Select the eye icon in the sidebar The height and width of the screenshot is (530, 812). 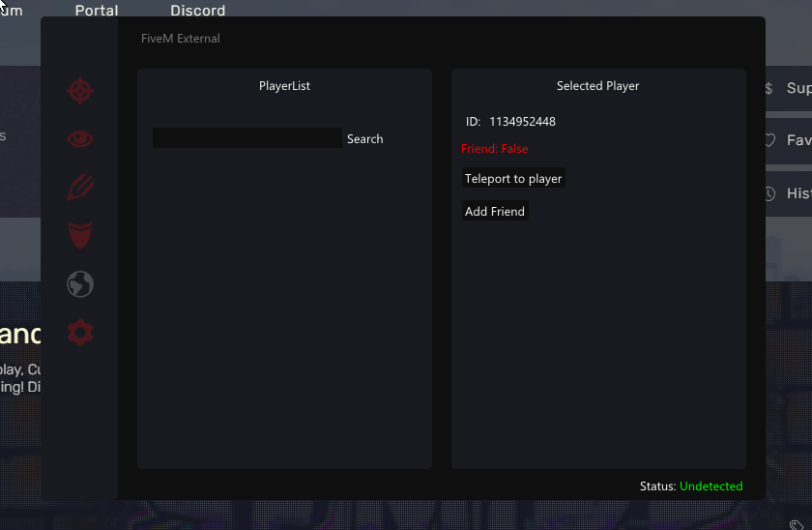point(80,139)
